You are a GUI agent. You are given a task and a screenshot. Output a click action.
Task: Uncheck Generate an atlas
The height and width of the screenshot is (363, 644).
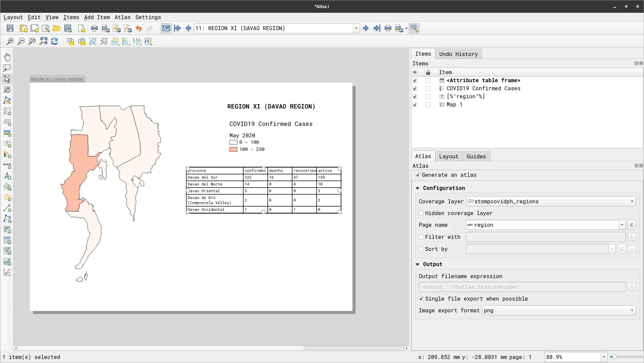[418, 175]
